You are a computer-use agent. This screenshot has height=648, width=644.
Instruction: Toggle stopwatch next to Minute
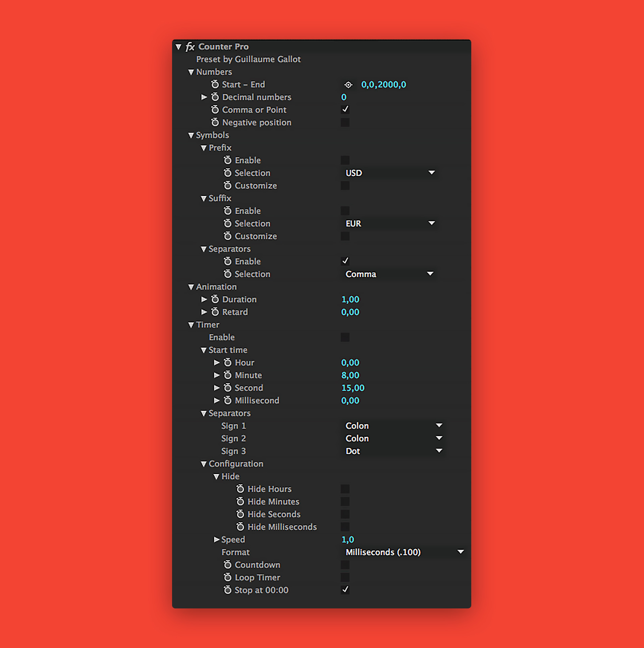click(228, 375)
